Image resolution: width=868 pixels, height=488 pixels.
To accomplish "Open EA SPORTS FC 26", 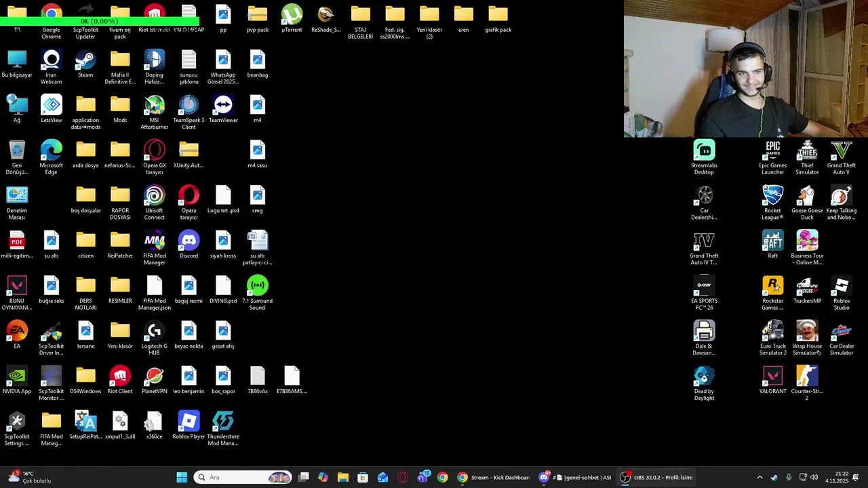I will point(704,293).
